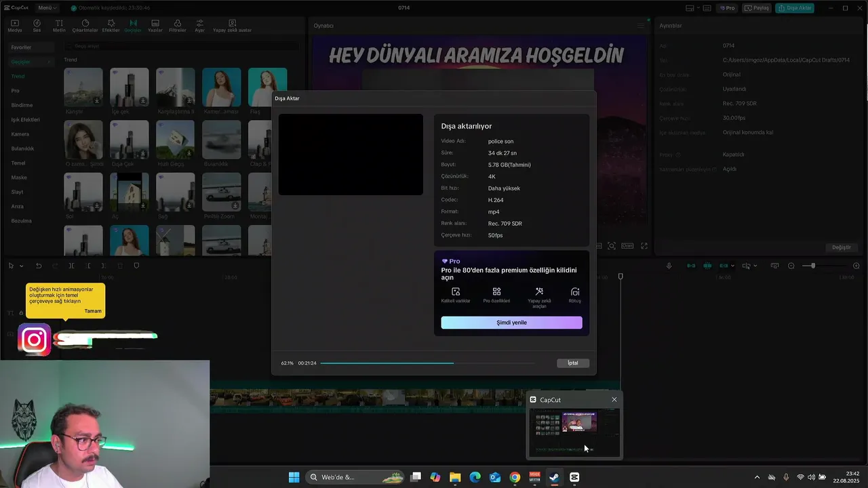This screenshot has width=868, height=488.
Task: Open Google Chrome from the taskbar
Action: click(515, 477)
